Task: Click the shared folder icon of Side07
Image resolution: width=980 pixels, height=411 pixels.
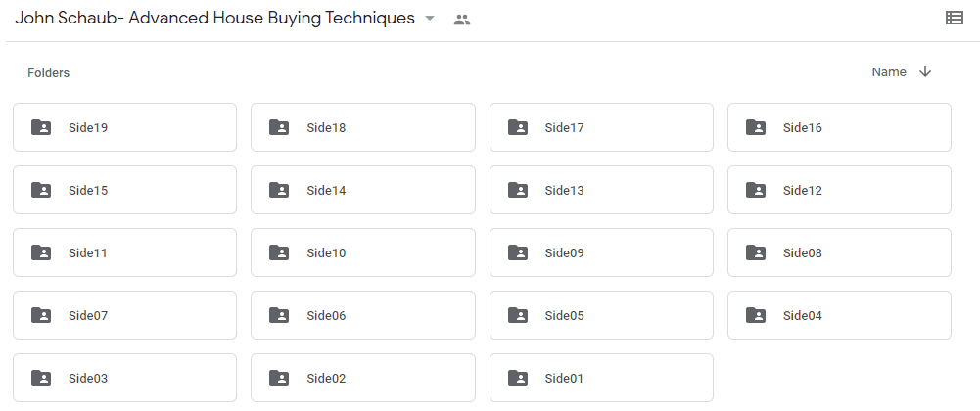Action: pyautogui.click(x=41, y=315)
